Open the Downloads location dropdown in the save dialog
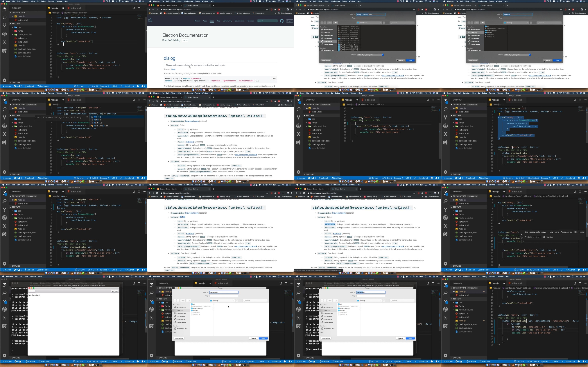Image resolution: width=588 pixels, height=367 pixels. [x=369, y=23]
